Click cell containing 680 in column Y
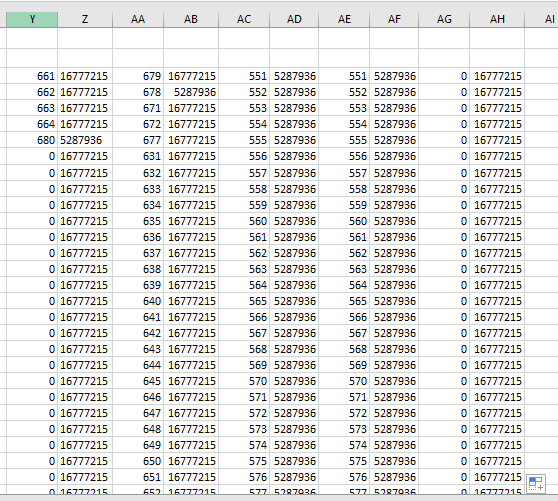This screenshot has width=558, height=501. point(32,140)
